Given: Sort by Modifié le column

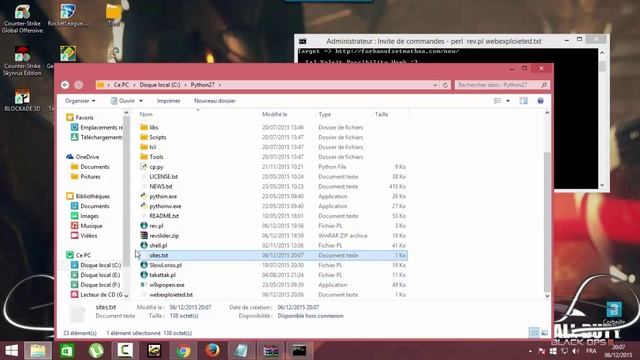Looking at the screenshot, I should pyautogui.click(x=275, y=114).
